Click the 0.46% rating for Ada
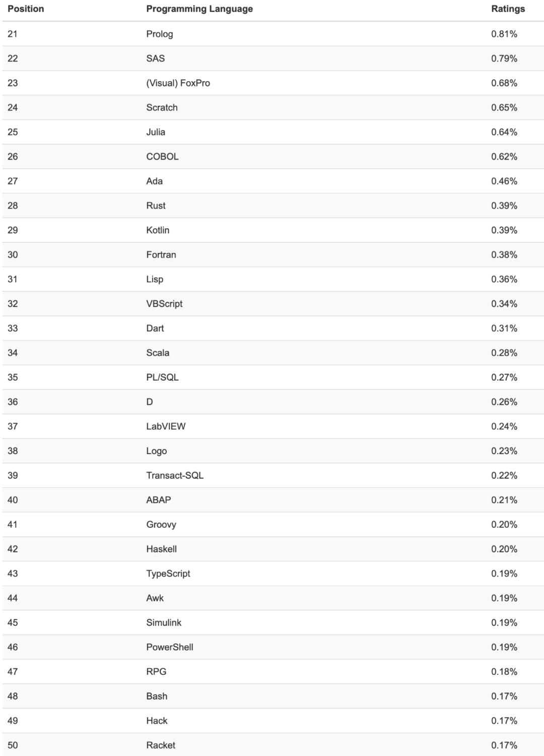 point(504,181)
